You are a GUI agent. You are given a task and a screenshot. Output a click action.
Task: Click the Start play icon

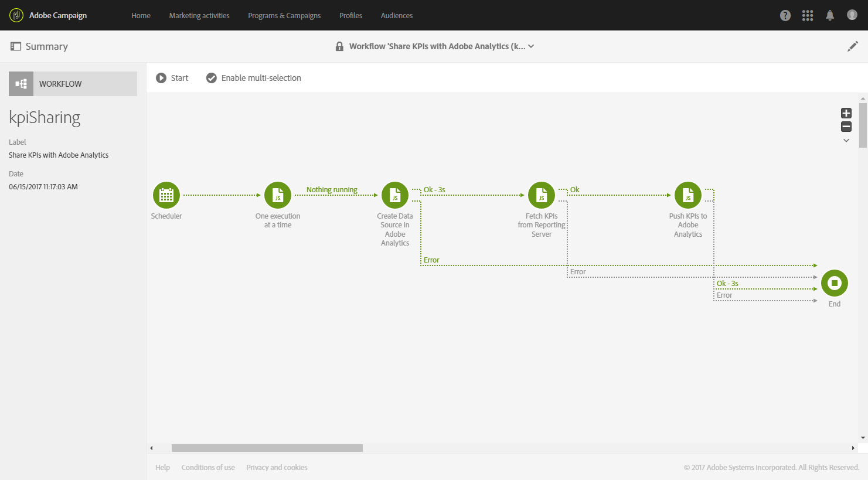[x=161, y=78]
